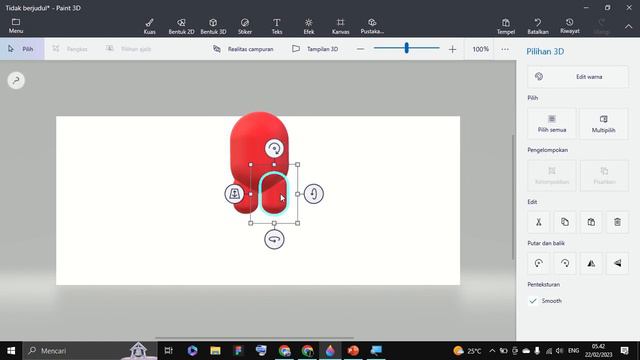Open Task View on the taskbar
This screenshot has width=640, height=360.
click(x=168, y=351)
